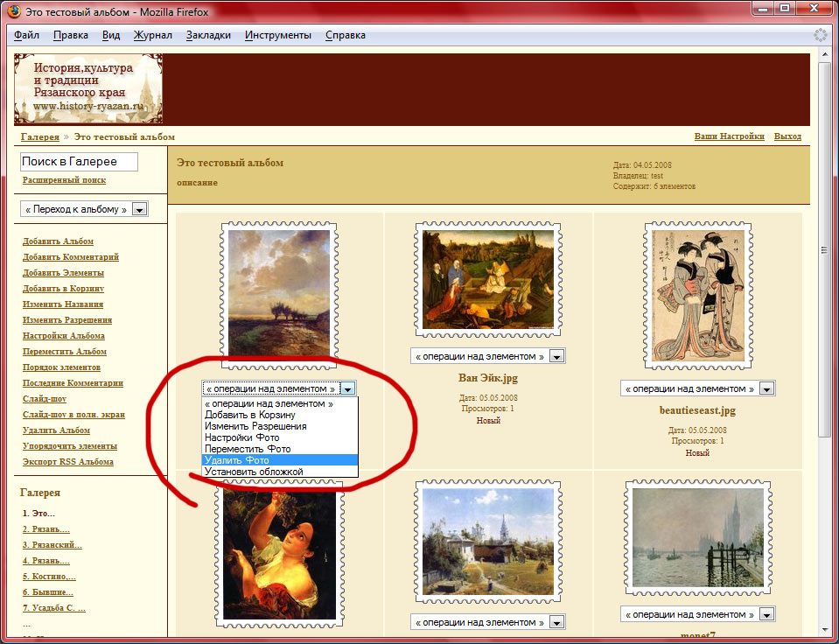This screenshot has width=839, height=644.
Task: Open Экспорт RSS Альбома link
Action: 68,461
